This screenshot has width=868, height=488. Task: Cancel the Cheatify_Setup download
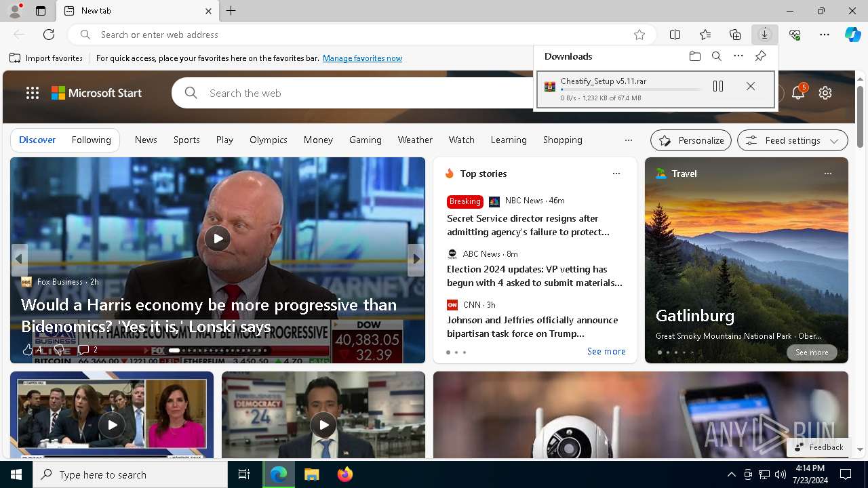pos(751,86)
